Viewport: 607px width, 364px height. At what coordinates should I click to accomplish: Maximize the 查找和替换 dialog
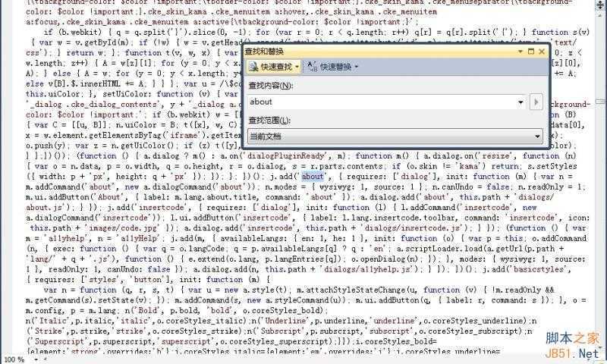530,51
